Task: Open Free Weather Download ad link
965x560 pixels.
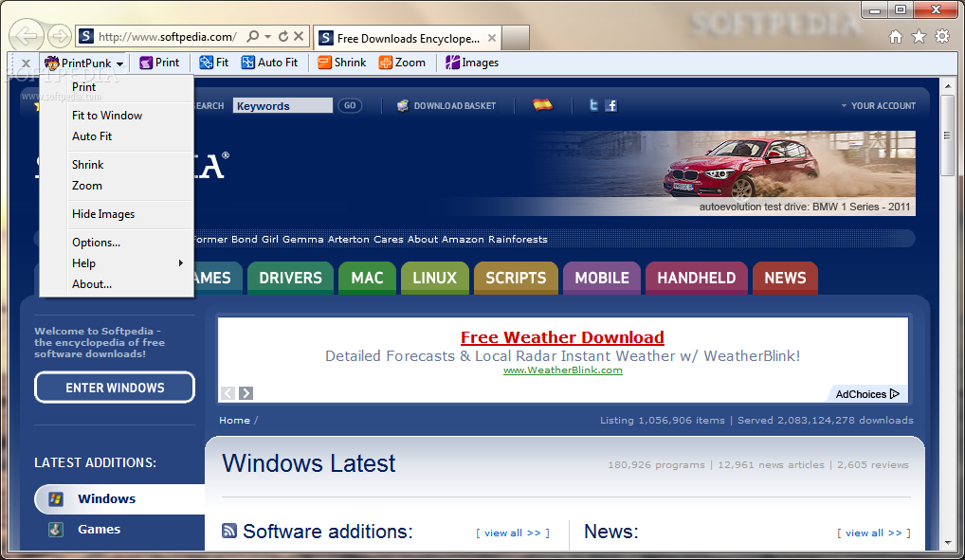Action: [x=562, y=337]
